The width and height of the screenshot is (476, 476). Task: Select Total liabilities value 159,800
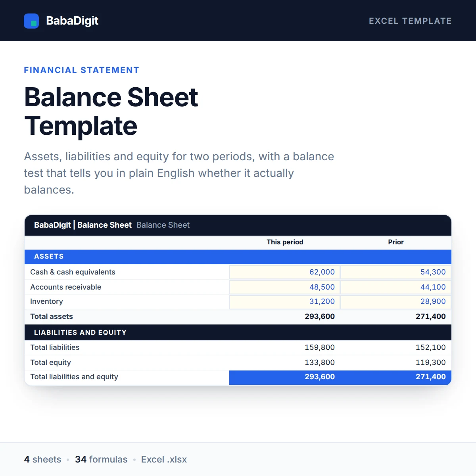coord(285,347)
